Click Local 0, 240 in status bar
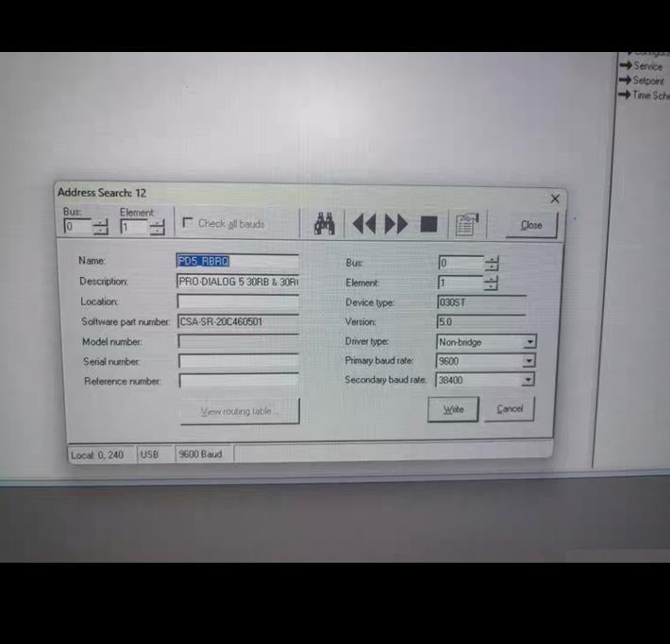The width and height of the screenshot is (670, 644). 97,455
